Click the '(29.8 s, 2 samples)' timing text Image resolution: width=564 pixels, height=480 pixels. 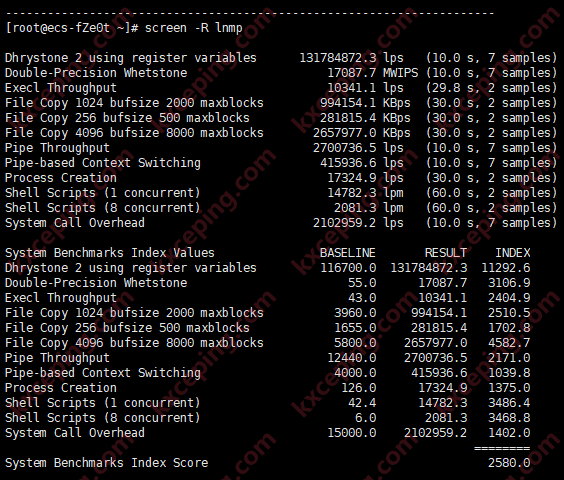491,88
